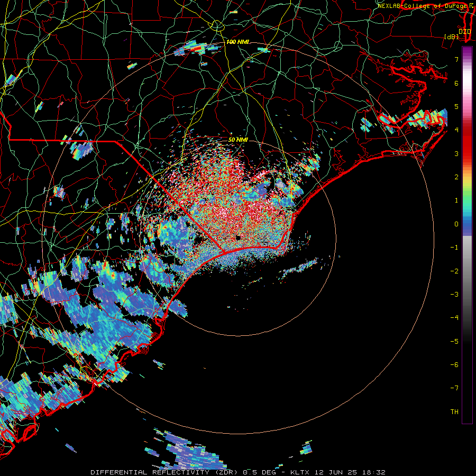476x476 pixels.
Task: Click the 2 dB value on the color scale
Action: click(456, 177)
